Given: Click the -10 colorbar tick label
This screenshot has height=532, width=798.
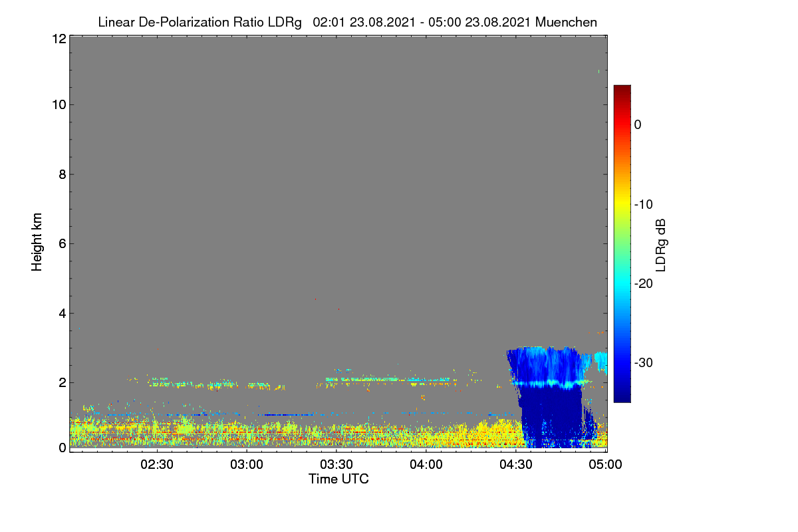Looking at the screenshot, I should tap(643, 204).
